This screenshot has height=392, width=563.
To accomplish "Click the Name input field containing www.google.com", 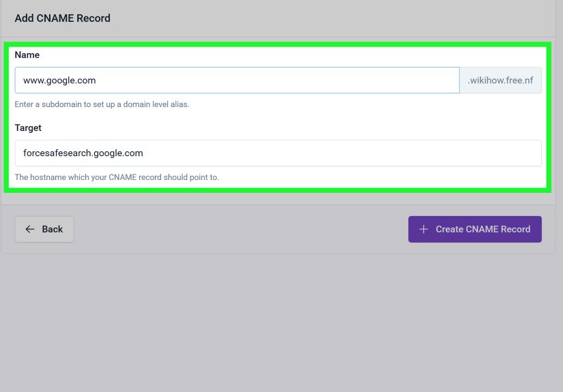I will 237,80.
